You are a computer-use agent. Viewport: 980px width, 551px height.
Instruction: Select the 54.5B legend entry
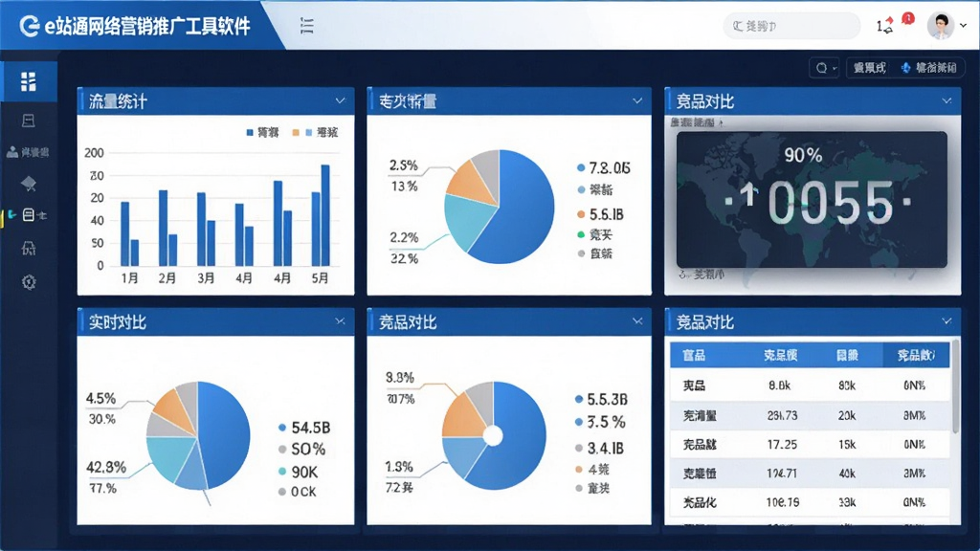click(x=304, y=428)
